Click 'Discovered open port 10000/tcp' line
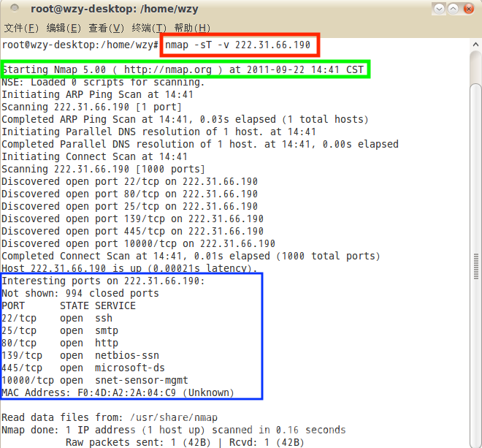This screenshot has height=448, width=482. pos(138,243)
